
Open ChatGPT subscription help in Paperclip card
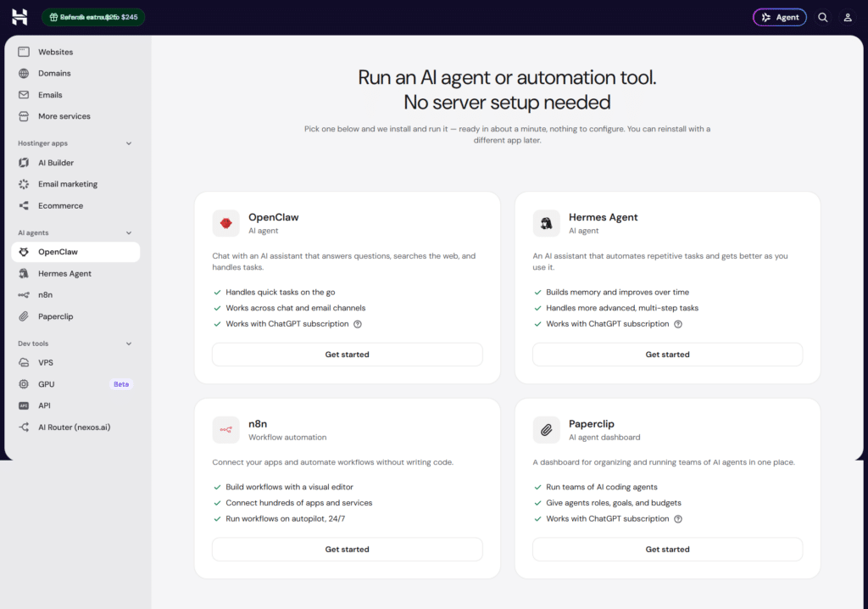(x=678, y=519)
